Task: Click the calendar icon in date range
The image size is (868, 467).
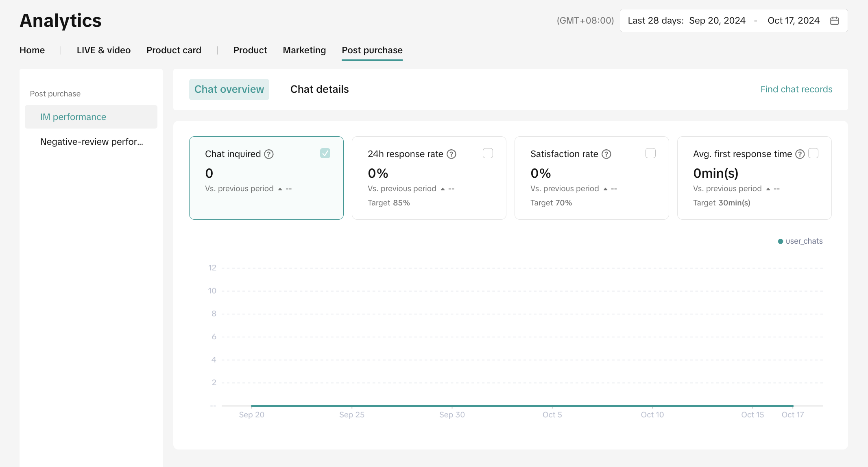Action: tap(834, 21)
